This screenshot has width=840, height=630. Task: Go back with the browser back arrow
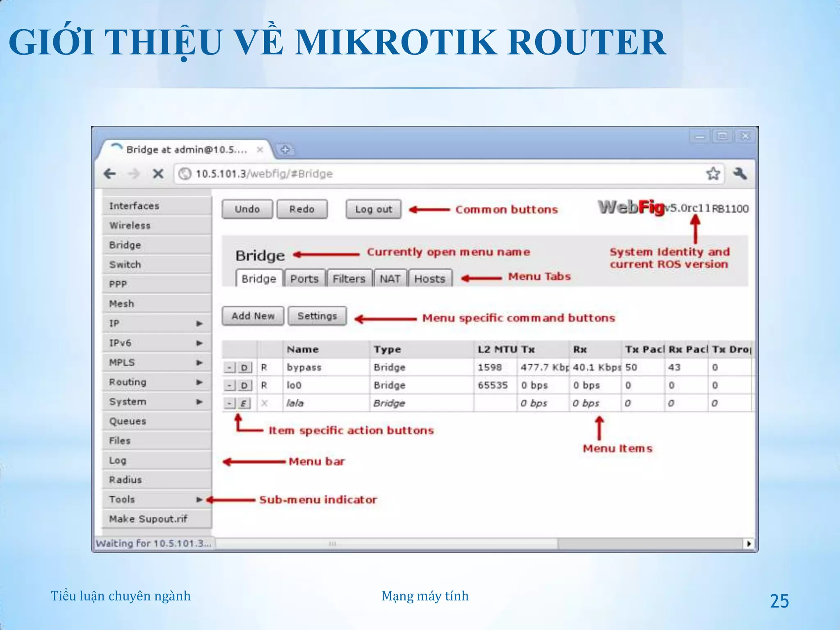click(110, 174)
